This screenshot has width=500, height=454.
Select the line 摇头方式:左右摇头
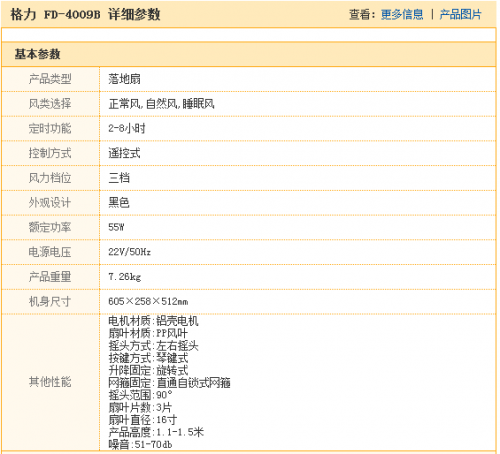point(153,346)
